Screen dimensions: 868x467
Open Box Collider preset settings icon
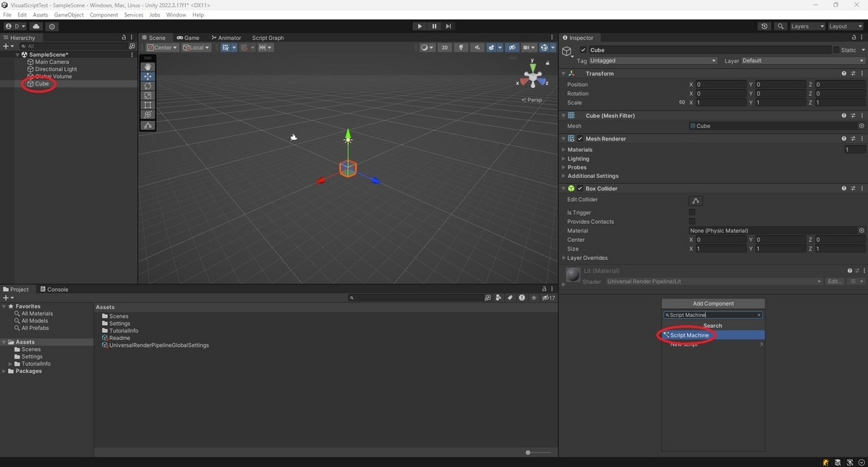[x=853, y=188]
